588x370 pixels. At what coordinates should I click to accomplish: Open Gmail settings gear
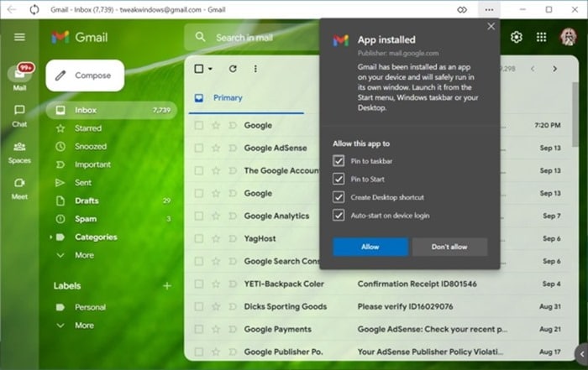(517, 37)
